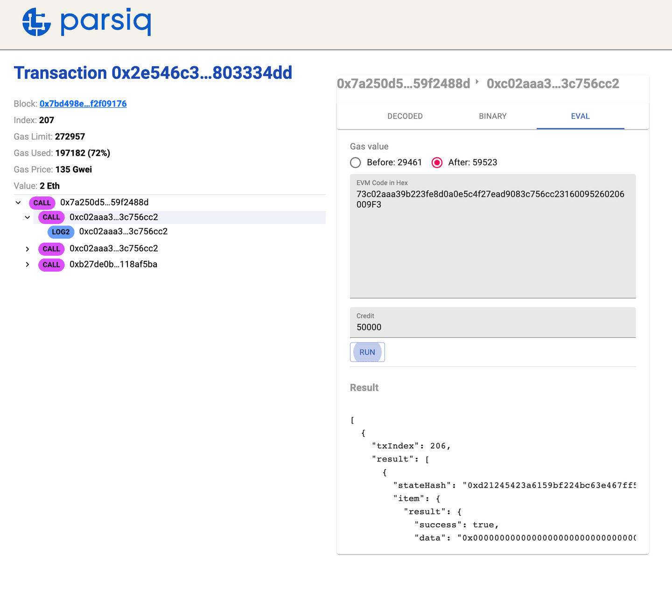The width and height of the screenshot is (672, 616).
Task: Click the "data" result line
Action: click(x=525, y=538)
